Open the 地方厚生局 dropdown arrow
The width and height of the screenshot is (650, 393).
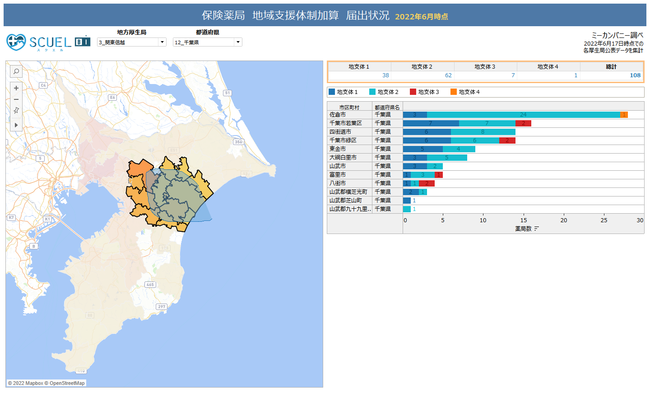(x=162, y=42)
